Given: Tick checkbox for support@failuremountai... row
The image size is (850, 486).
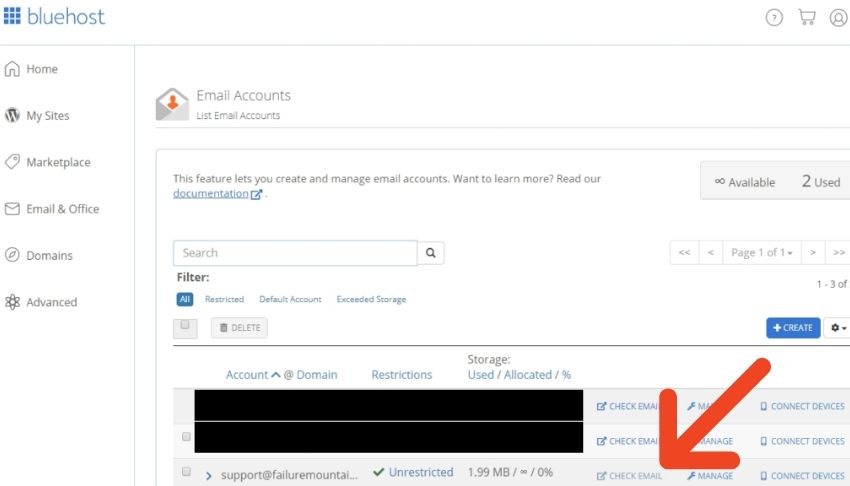Looking at the screenshot, I should [x=186, y=471].
